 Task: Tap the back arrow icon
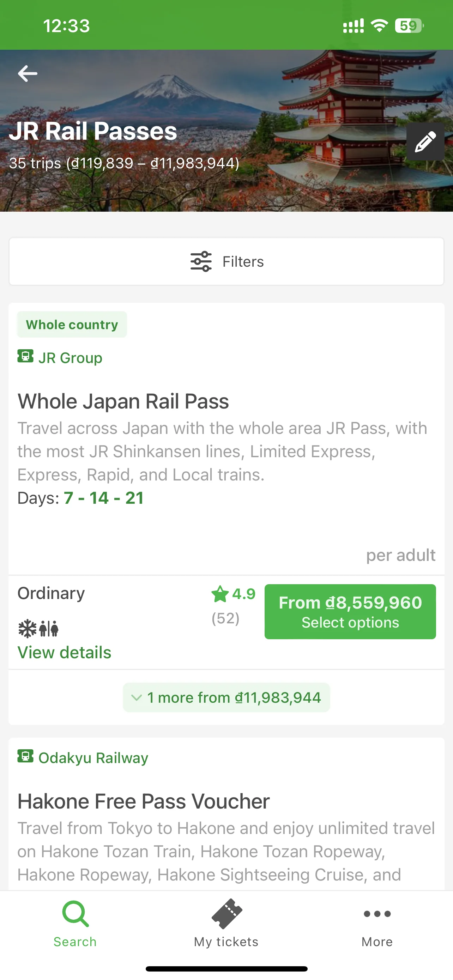tap(28, 73)
